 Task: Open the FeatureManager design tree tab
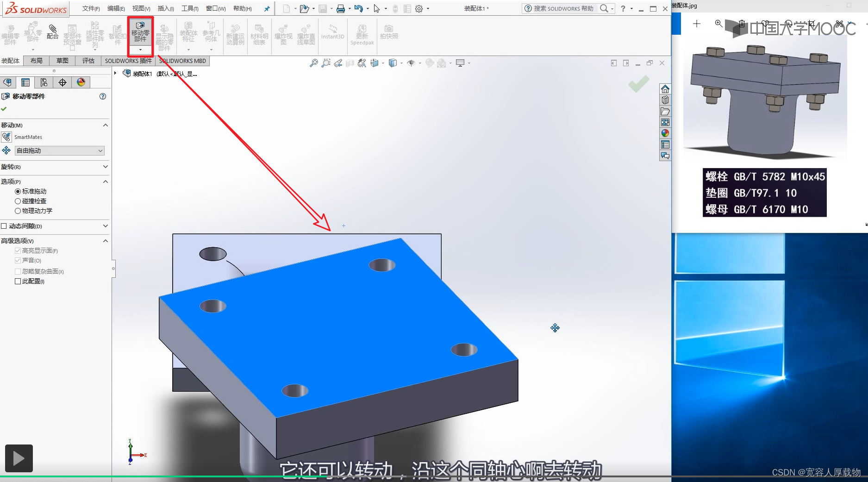point(7,82)
